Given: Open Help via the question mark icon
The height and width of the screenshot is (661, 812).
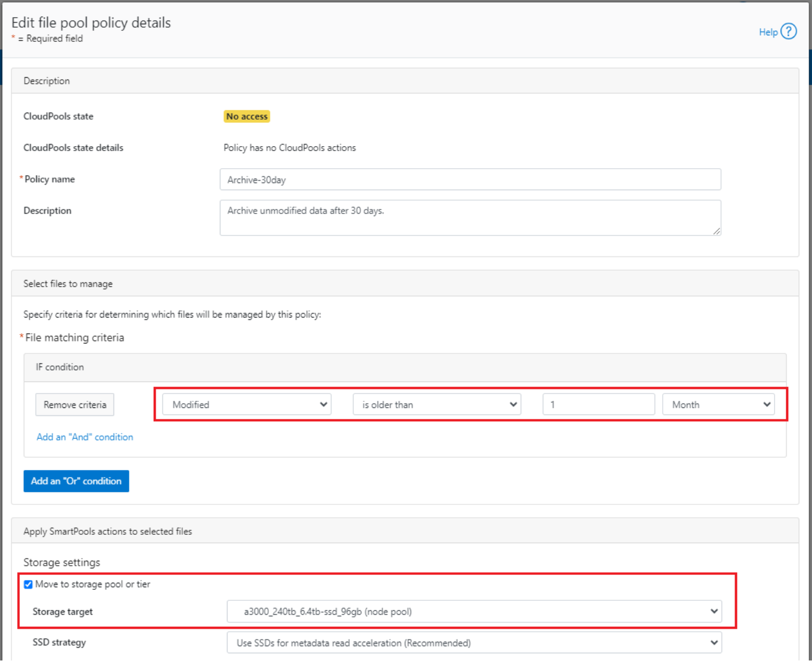Looking at the screenshot, I should (x=789, y=31).
